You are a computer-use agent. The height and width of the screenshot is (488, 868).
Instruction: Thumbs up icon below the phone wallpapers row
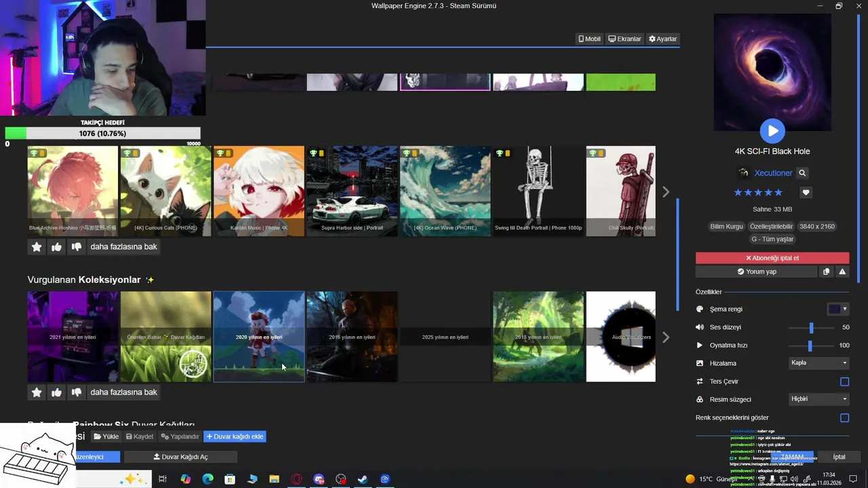click(56, 247)
